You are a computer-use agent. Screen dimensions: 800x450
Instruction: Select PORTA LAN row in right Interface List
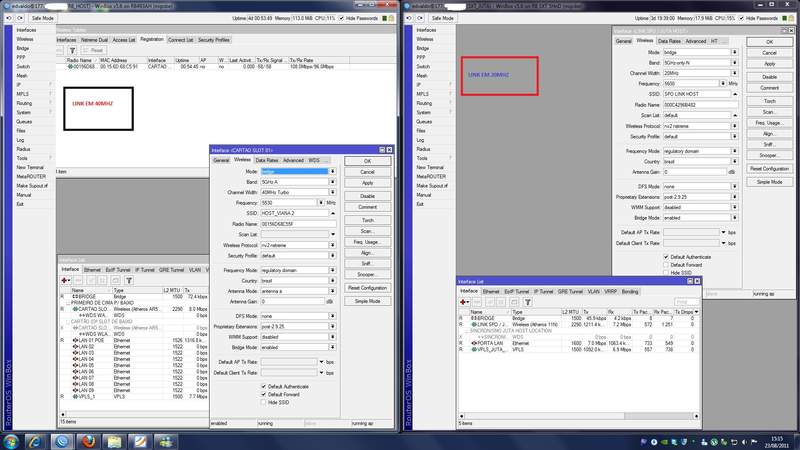point(578,343)
